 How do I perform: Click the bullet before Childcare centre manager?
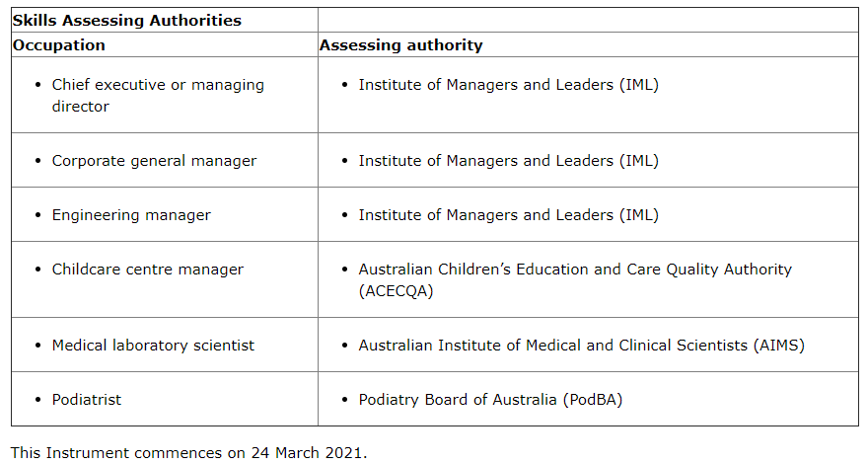[37, 270]
